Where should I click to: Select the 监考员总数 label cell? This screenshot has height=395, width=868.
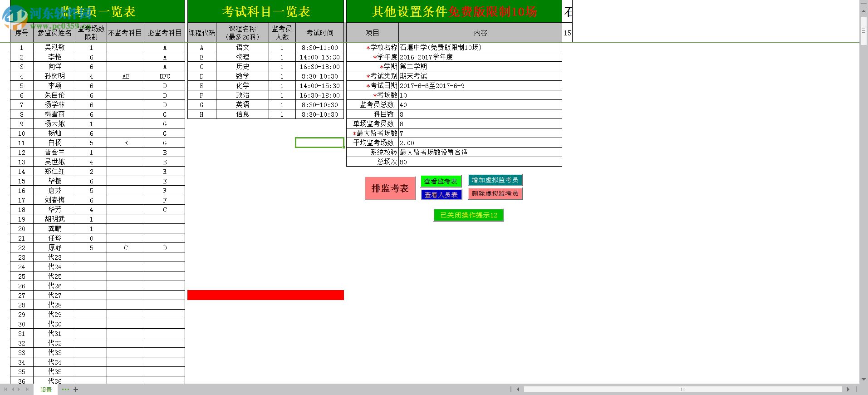373,104
